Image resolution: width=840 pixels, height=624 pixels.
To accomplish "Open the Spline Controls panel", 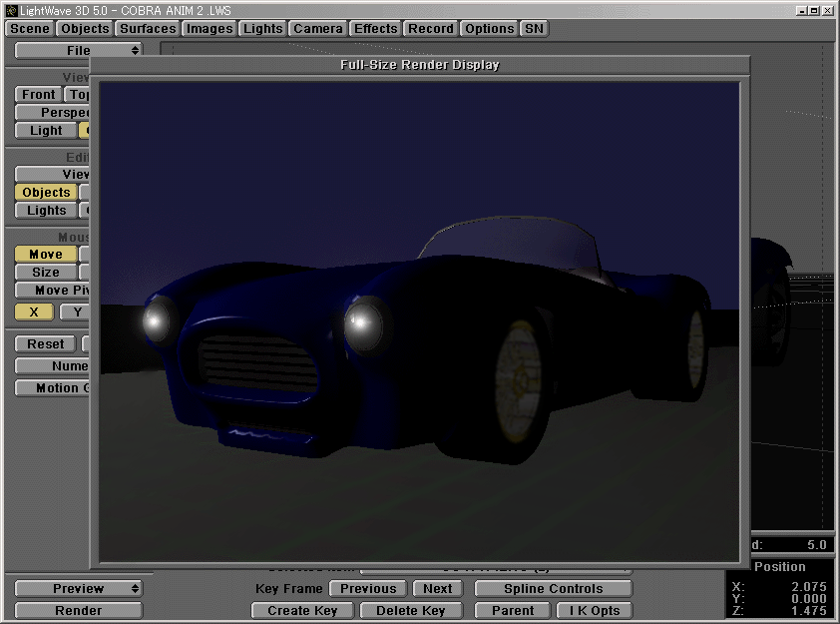I will 553,588.
